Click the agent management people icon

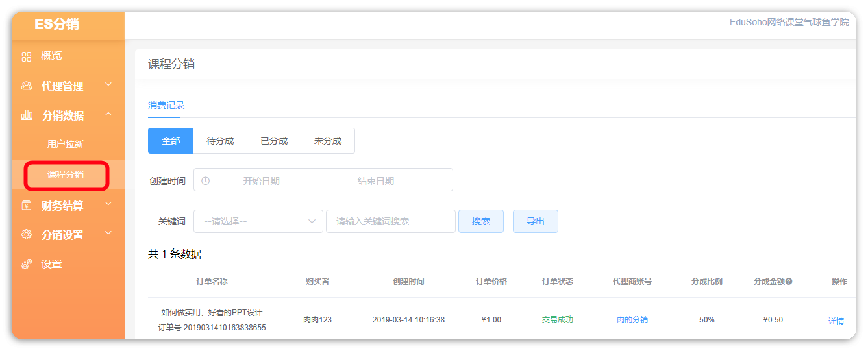27,86
